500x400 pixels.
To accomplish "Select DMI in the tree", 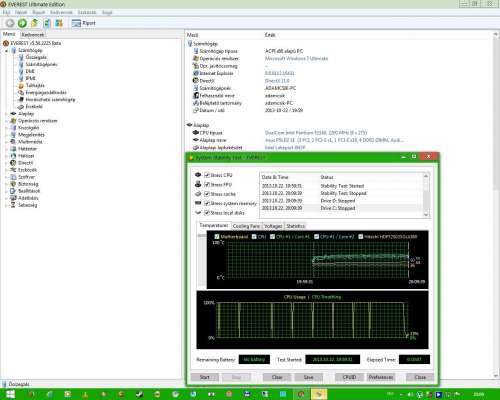I will tap(30, 71).
